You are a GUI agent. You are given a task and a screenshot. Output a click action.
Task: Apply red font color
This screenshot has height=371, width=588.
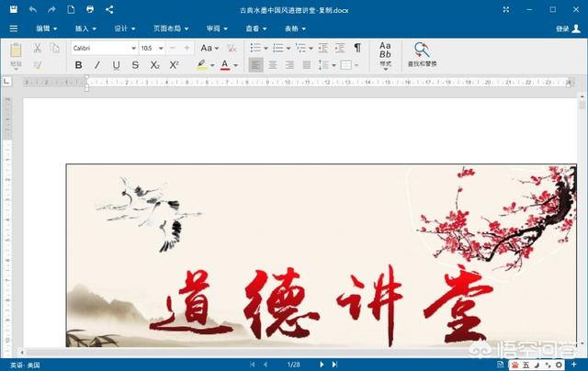point(225,65)
